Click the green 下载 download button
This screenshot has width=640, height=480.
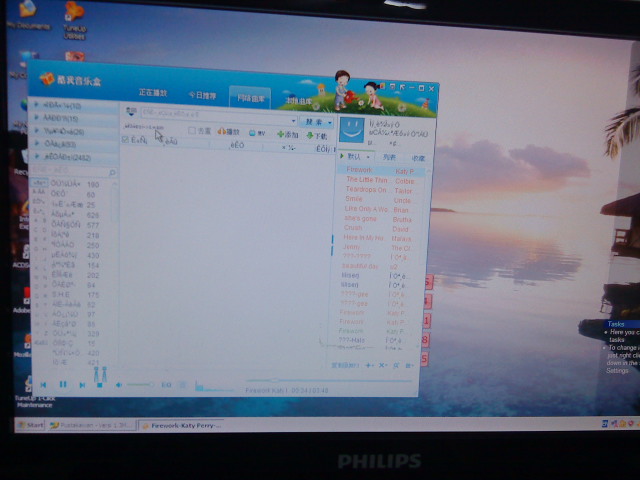tap(317, 136)
